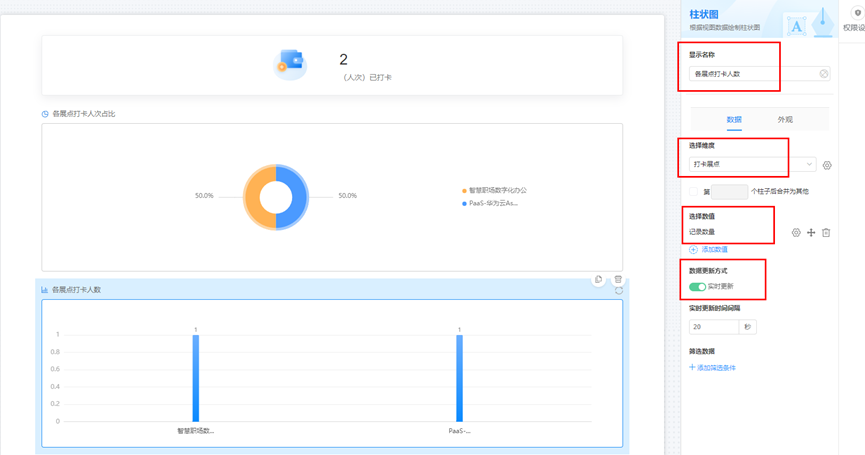Click the bar labeled PaaS-...

[x=460, y=378]
